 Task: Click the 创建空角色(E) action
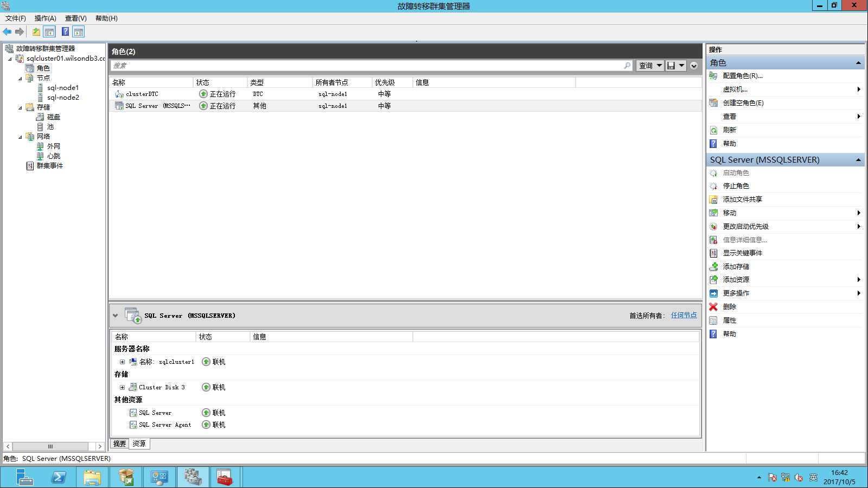pyautogui.click(x=743, y=103)
